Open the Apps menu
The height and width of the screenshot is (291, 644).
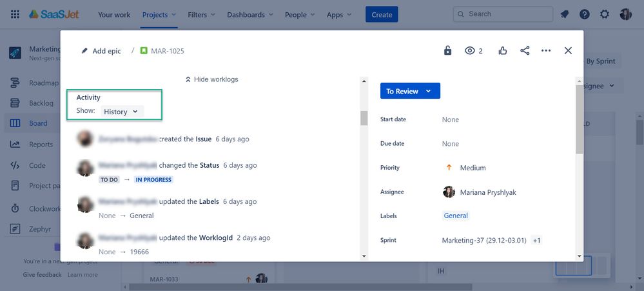click(x=339, y=15)
